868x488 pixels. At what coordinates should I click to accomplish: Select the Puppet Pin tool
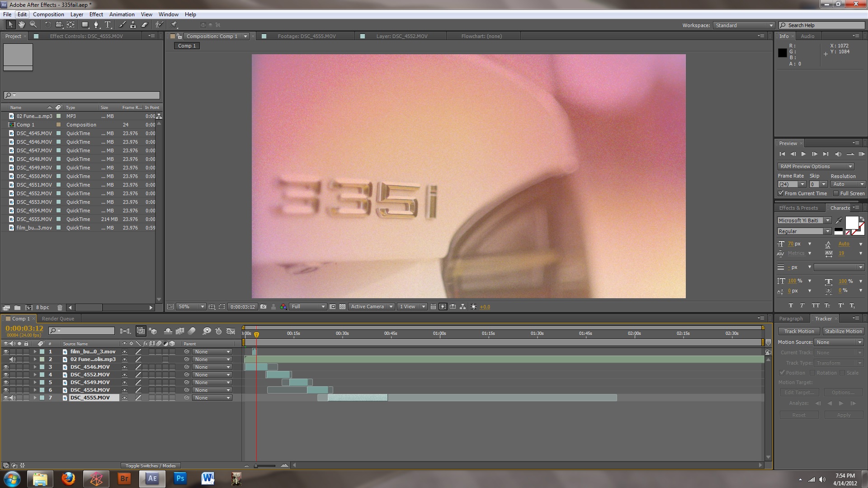(174, 25)
